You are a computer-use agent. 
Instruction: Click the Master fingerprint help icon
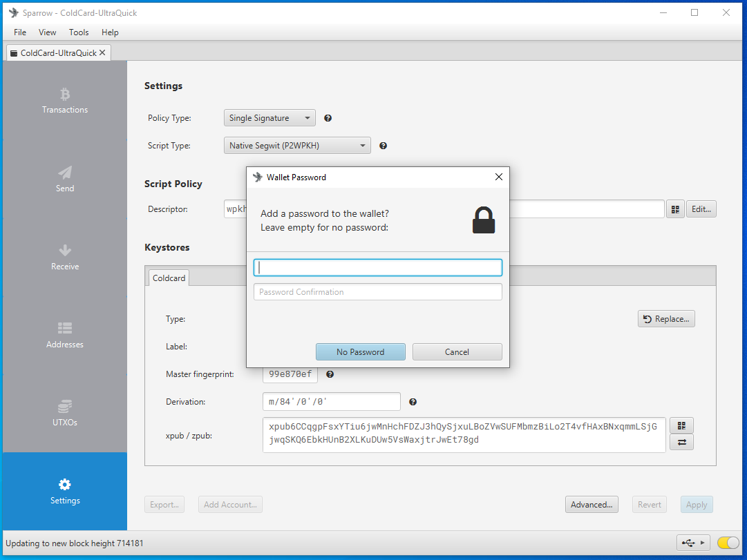pyautogui.click(x=330, y=374)
